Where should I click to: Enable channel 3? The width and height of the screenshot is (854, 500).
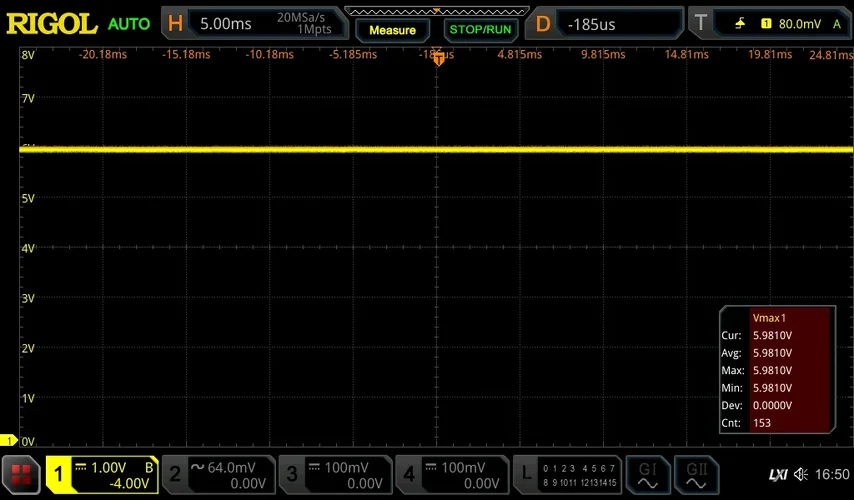point(292,474)
